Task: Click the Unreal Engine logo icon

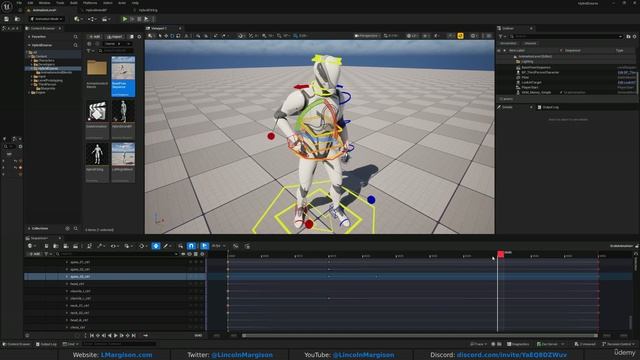Action: (x=7, y=6)
